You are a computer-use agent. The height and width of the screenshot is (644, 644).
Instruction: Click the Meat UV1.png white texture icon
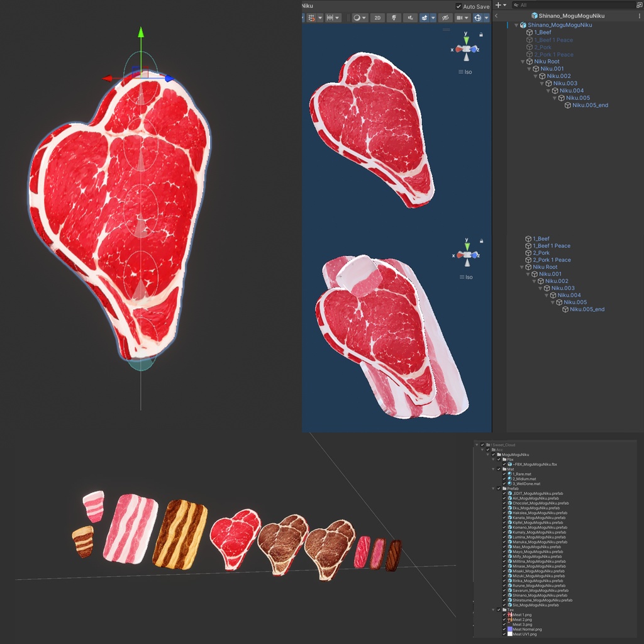pos(509,634)
